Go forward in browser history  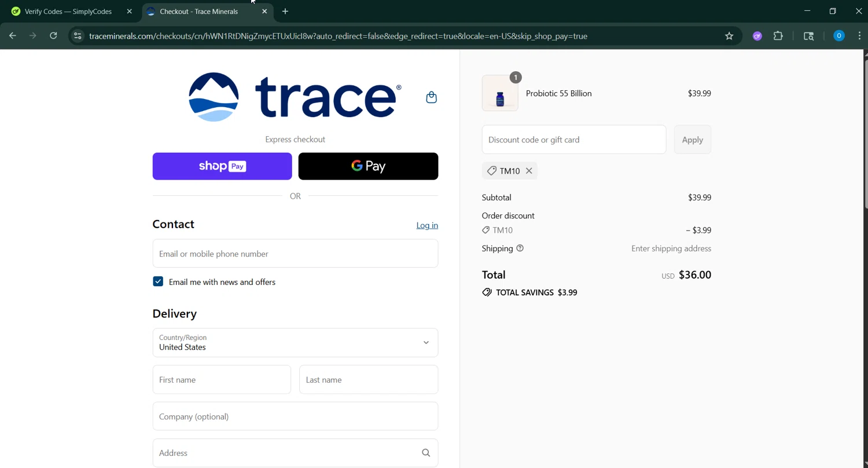pyautogui.click(x=33, y=36)
